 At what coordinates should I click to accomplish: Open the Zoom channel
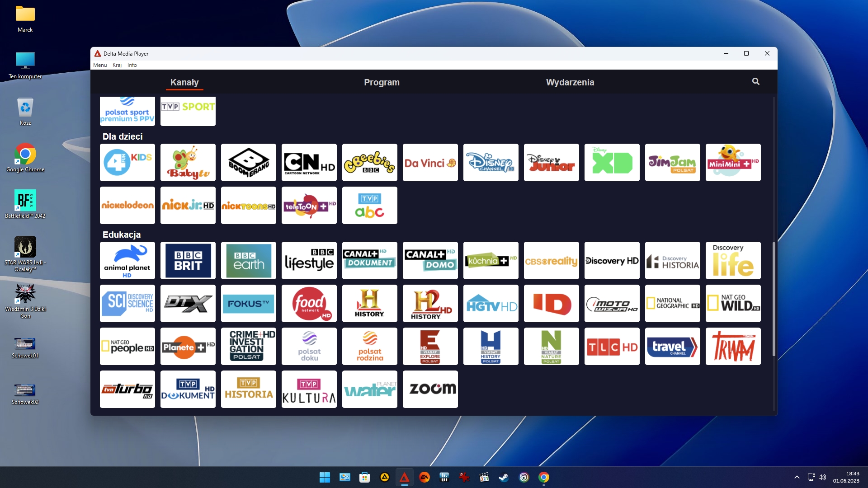coord(430,389)
